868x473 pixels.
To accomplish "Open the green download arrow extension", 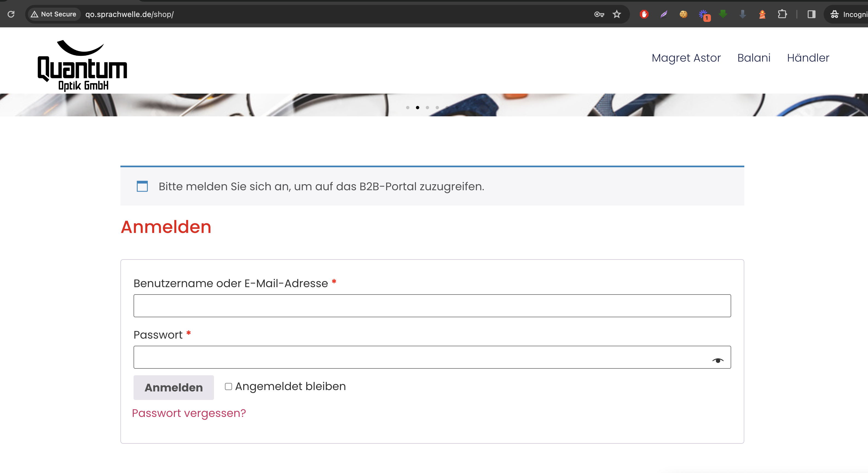I will pyautogui.click(x=723, y=14).
